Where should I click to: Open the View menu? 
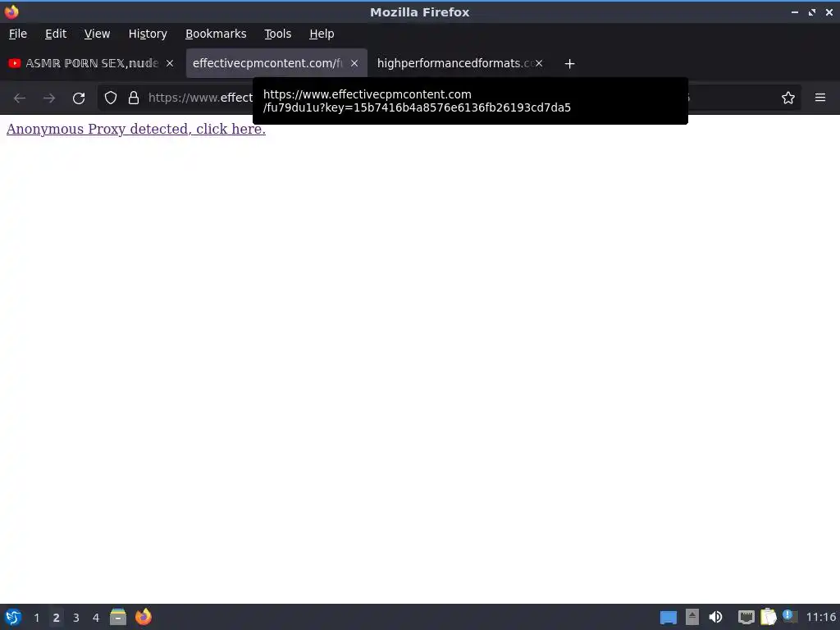[97, 34]
